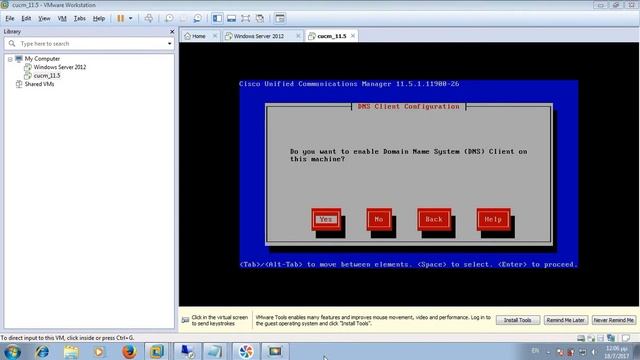
Task: Click the keyboard hint icon in info bar
Action: (x=185, y=320)
